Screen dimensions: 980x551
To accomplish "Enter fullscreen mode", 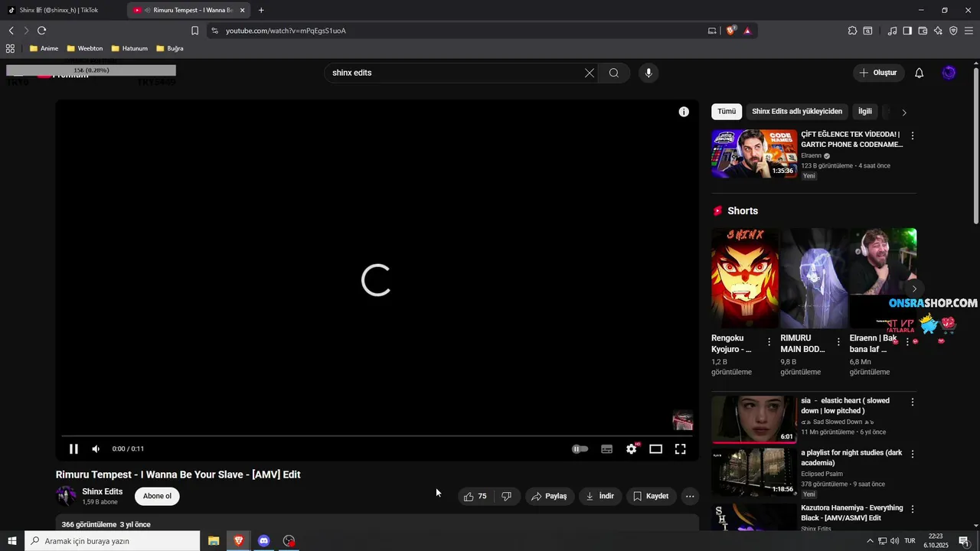I will coord(680,449).
